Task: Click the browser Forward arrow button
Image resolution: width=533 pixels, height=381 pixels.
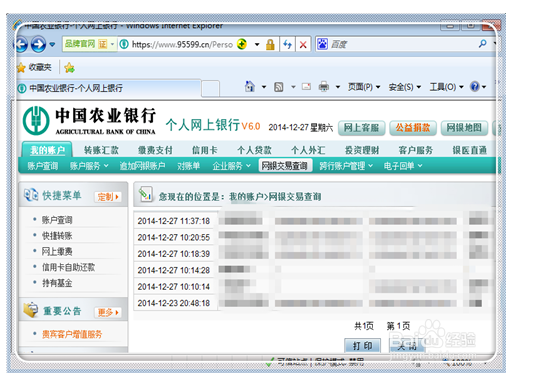Action: coord(38,45)
